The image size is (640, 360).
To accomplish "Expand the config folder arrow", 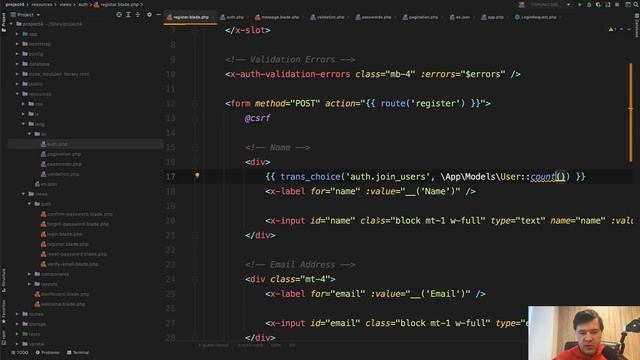I will pyautogui.click(x=17, y=54).
